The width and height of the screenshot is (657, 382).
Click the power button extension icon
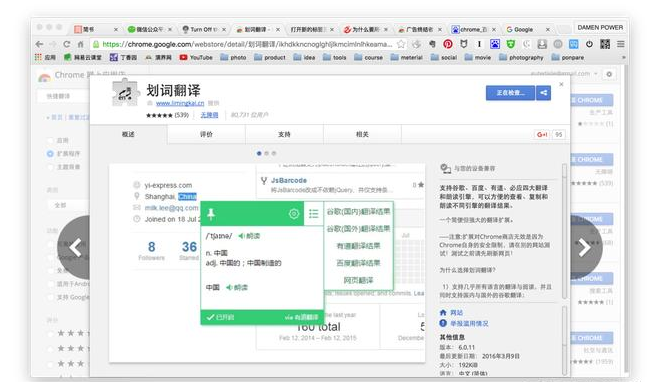[x=589, y=44]
